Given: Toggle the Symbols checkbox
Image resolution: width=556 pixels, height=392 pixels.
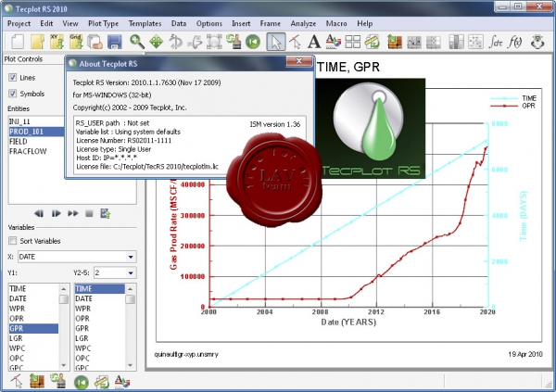Looking at the screenshot, I should click(13, 94).
